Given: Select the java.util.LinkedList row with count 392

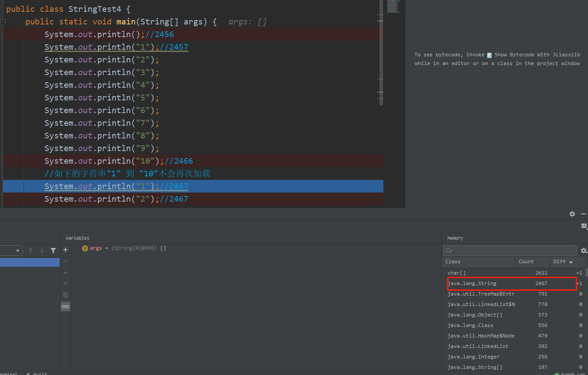Looking at the screenshot, I should pyautogui.click(x=513, y=346).
